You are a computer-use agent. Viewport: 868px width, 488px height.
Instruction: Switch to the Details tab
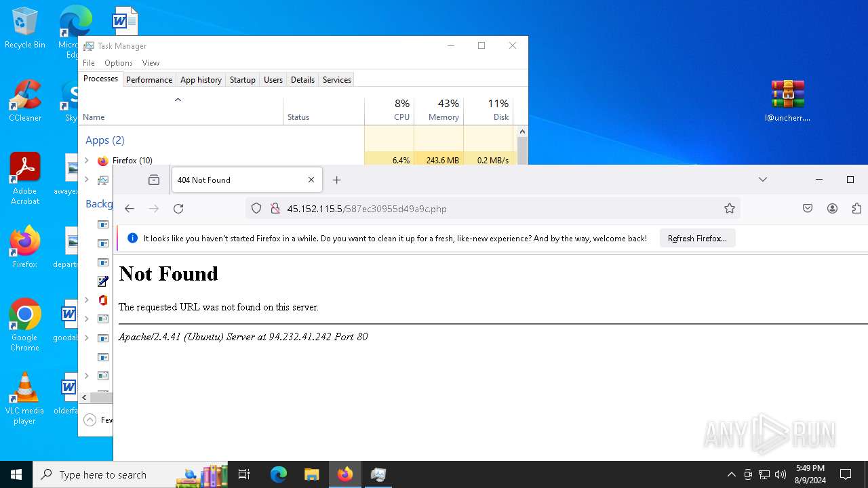point(302,80)
